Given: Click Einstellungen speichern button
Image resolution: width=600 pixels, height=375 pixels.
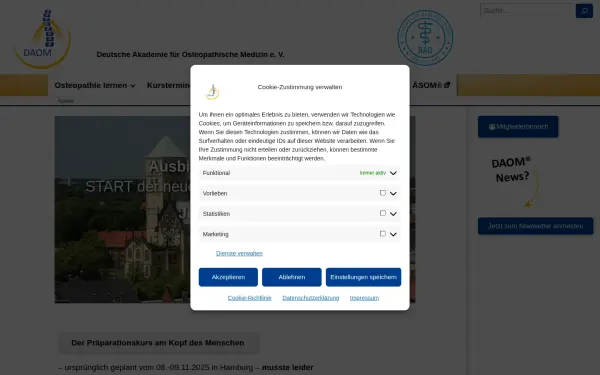Looking at the screenshot, I should click(364, 277).
